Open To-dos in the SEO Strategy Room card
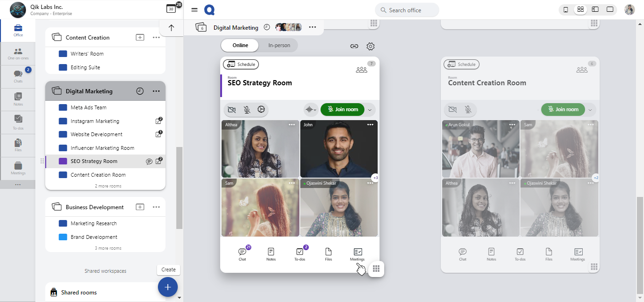This screenshot has width=644, height=302. click(x=299, y=254)
